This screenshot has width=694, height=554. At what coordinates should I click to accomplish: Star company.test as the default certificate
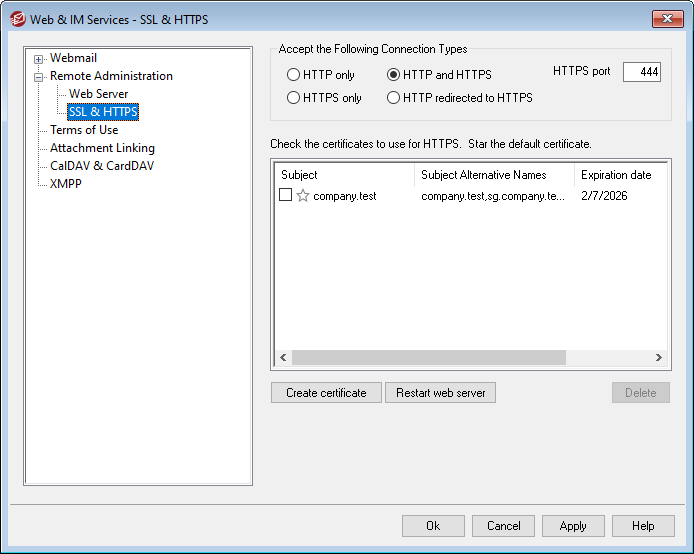[x=303, y=196]
